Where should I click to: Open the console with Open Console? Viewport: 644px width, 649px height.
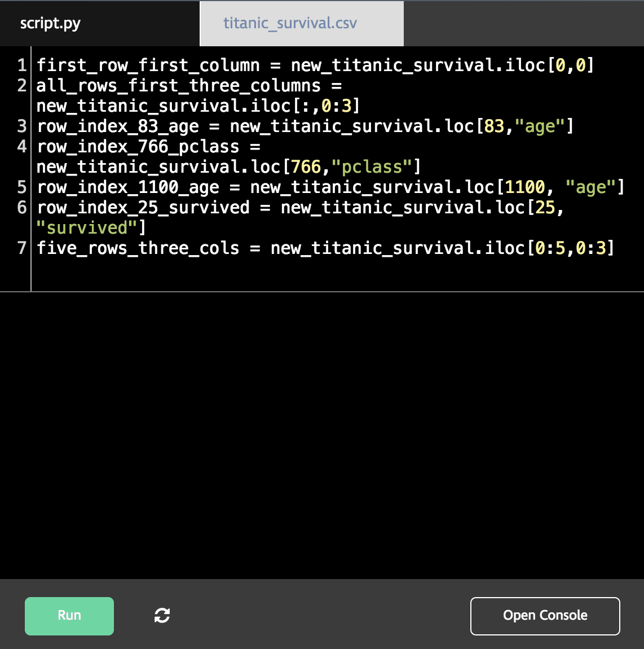pyautogui.click(x=545, y=616)
